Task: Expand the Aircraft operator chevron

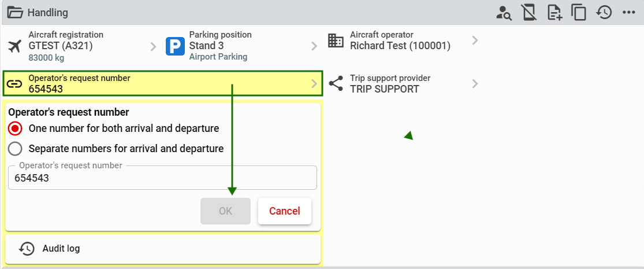Action: (x=475, y=40)
